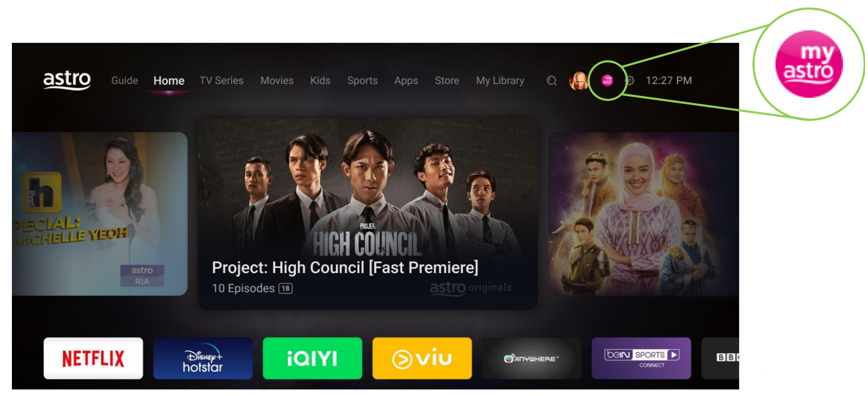
Task: Open the partially visible BBC tile
Action: click(720, 358)
